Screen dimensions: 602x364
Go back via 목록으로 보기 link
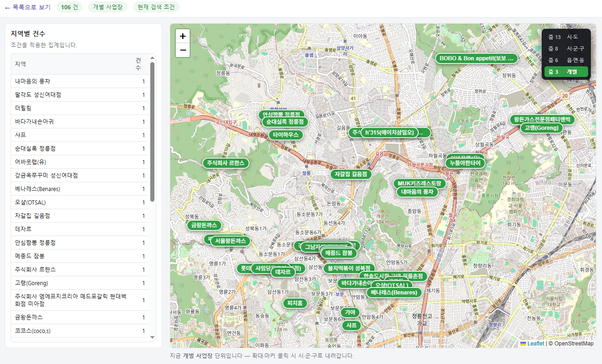[28, 7]
